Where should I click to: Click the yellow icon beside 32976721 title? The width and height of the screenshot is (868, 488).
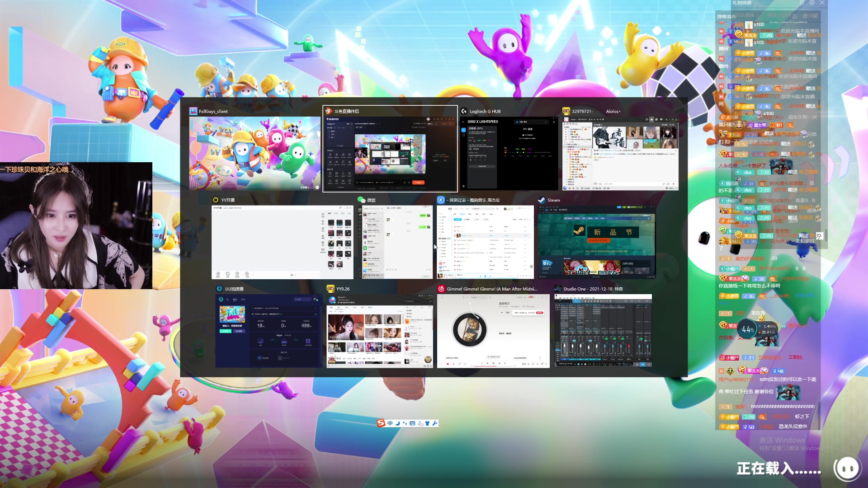coord(566,111)
